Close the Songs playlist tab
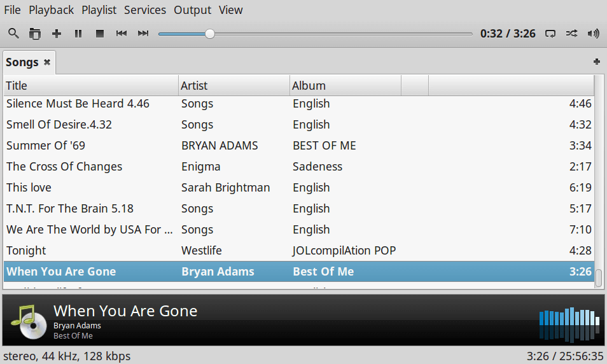The height and width of the screenshot is (364, 607). (x=46, y=62)
